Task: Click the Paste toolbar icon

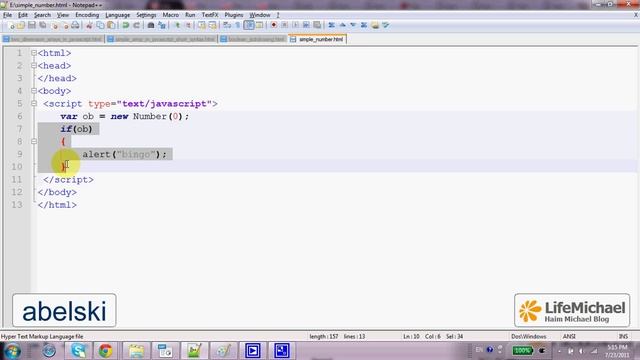Action: 111,25
